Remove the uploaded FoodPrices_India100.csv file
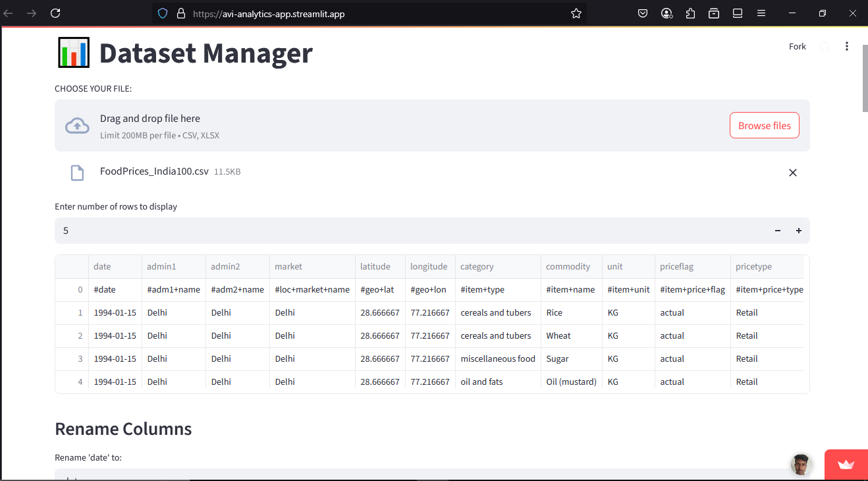Image resolution: width=868 pixels, height=481 pixels. pyautogui.click(x=793, y=173)
